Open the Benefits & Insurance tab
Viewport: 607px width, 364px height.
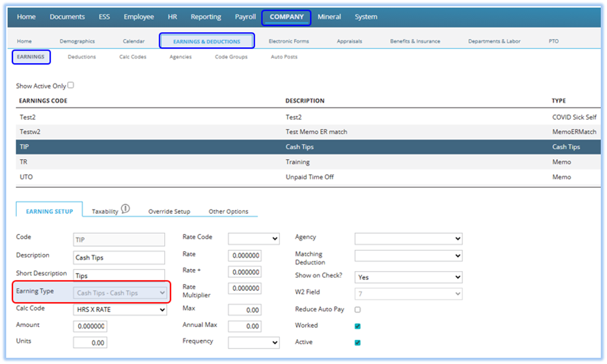pyautogui.click(x=415, y=41)
